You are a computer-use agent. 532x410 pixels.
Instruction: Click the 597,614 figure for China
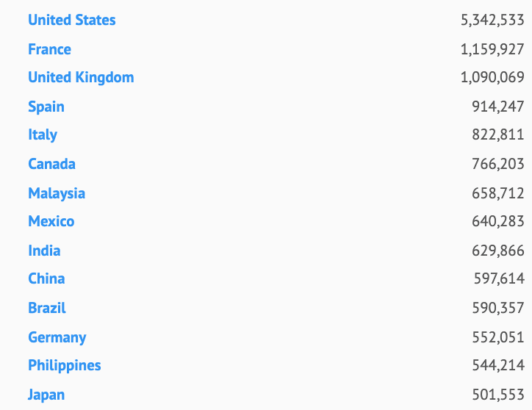[498, 278]
